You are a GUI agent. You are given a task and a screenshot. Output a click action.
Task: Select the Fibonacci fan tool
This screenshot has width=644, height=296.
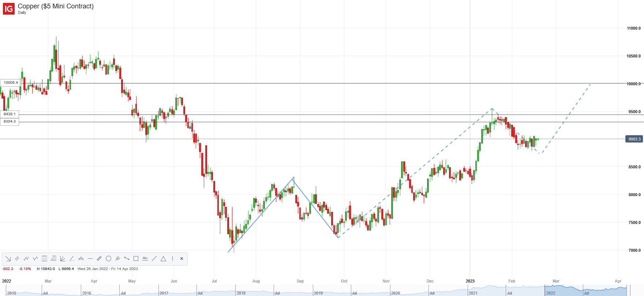tap(63, 259)
